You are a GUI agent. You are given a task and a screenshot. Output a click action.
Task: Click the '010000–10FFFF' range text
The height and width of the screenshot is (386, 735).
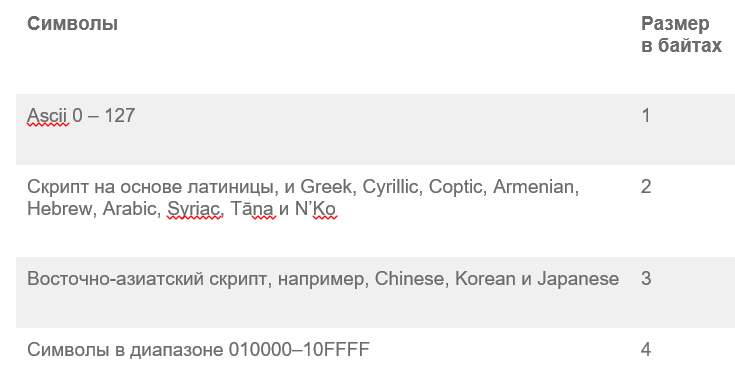coord(299,349)
